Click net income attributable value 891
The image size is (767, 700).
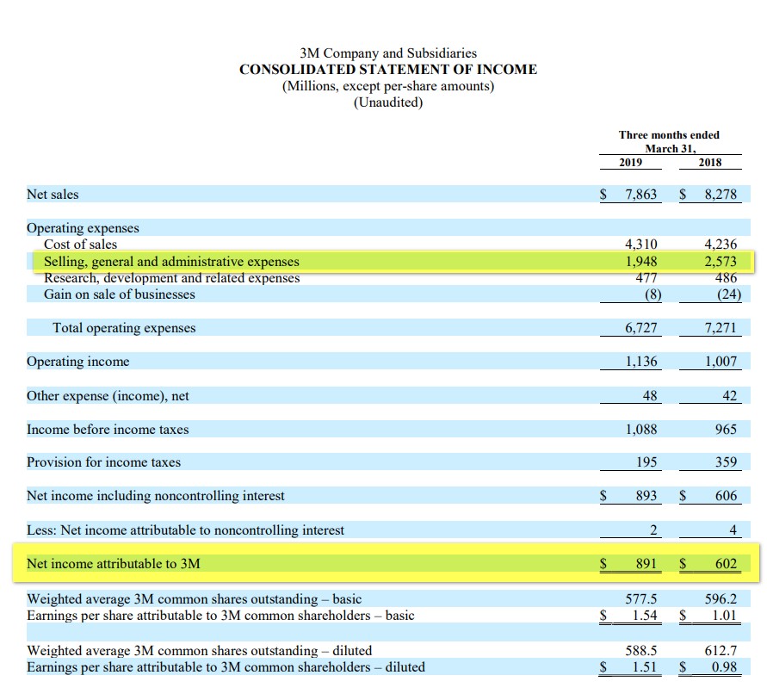pos(646,563)
